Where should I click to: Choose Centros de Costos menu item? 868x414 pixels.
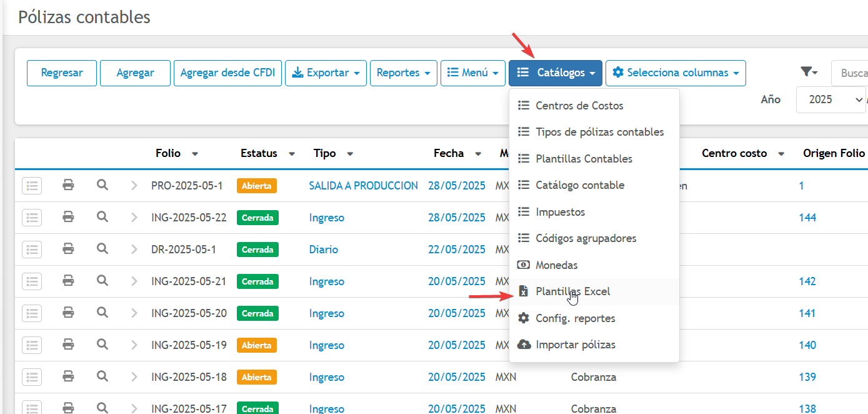(594, 106)
